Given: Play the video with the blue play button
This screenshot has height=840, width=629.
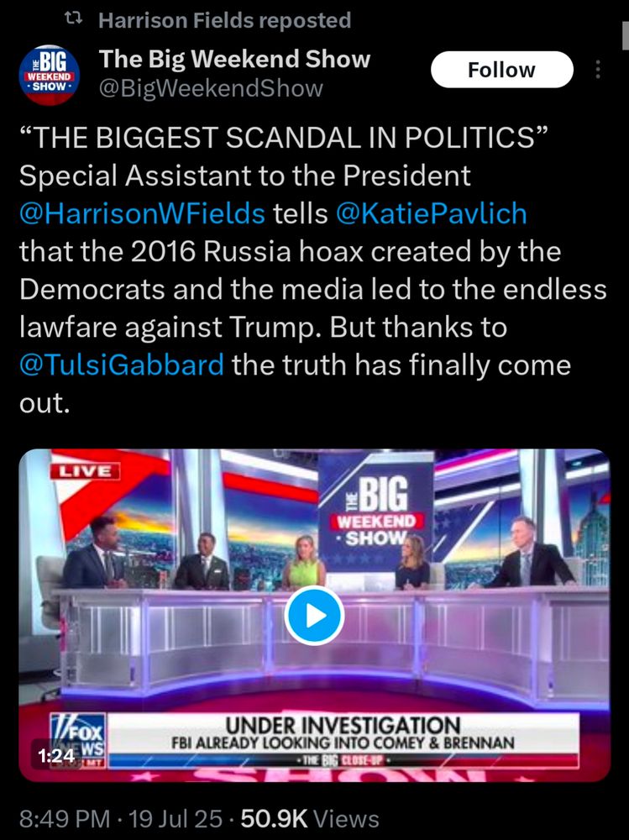Looking at the screenshot, I should [x=314, y=616].
